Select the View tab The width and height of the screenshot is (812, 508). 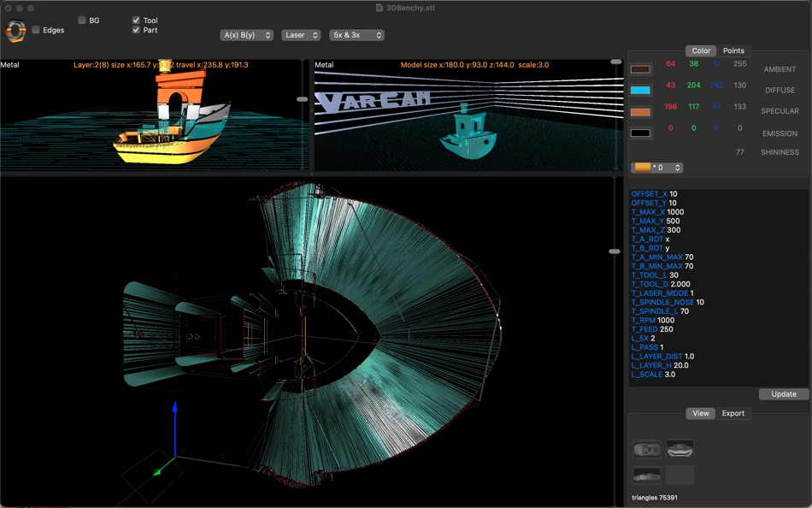[x=701, y=413]
